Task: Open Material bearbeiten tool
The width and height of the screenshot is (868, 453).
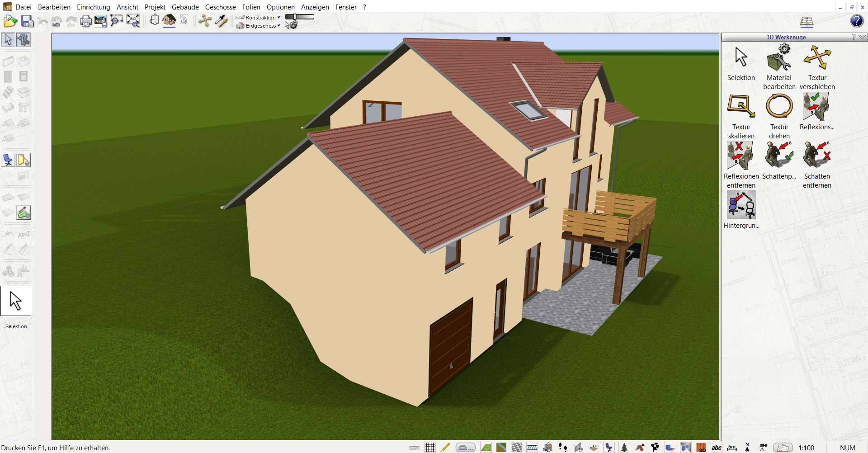Action: tap(779, 67)
